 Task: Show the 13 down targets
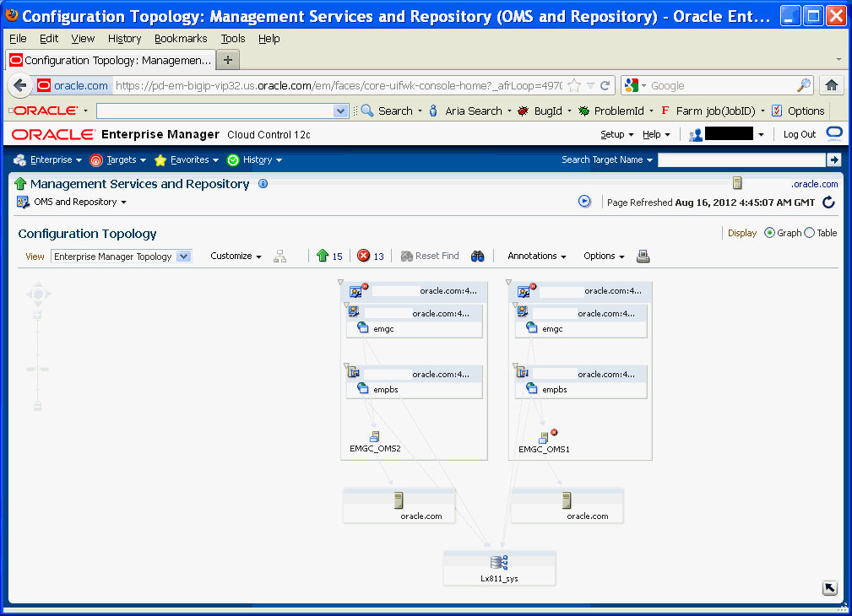371,256
